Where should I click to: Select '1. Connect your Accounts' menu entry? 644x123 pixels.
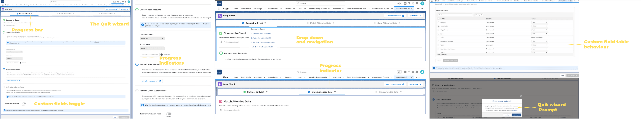[261, 34]
